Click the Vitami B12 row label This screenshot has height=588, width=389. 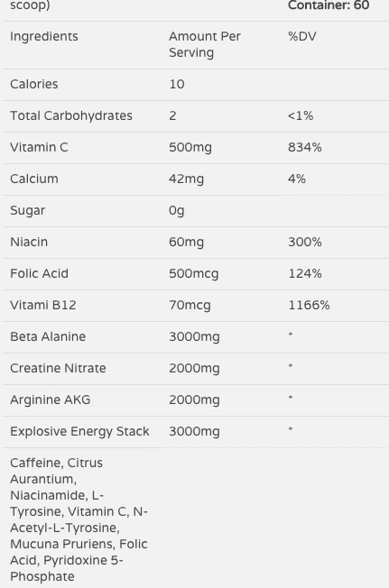(x=43, y=305)
